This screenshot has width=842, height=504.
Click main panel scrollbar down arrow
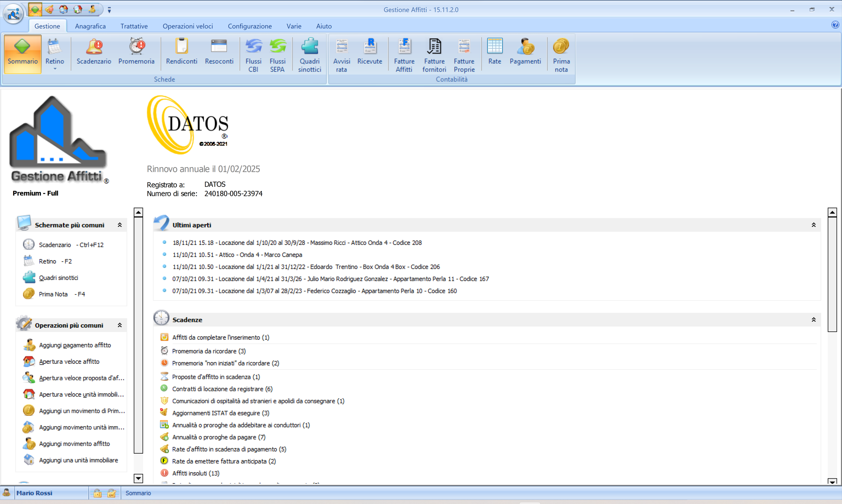(x=832, y=481)
